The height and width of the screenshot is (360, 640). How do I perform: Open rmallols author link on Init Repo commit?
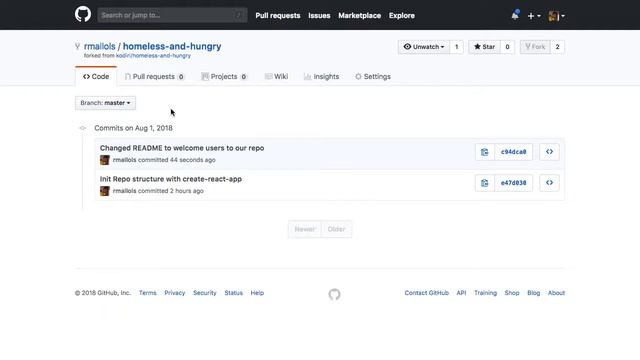coord(124,191)
